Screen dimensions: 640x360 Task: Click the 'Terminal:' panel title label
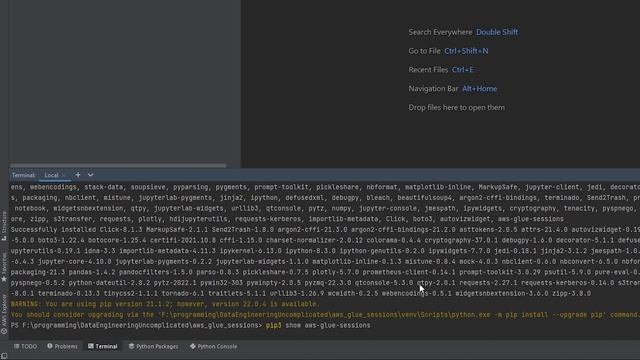click(23, 175)
